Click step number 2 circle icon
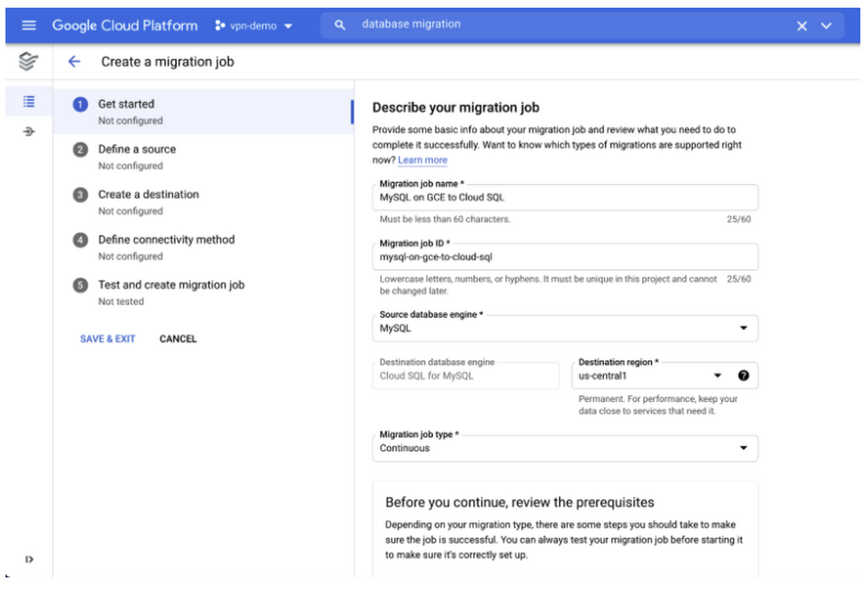Viewport: 868px width, 607px height. pyautogui.click(x=80, y=149)
